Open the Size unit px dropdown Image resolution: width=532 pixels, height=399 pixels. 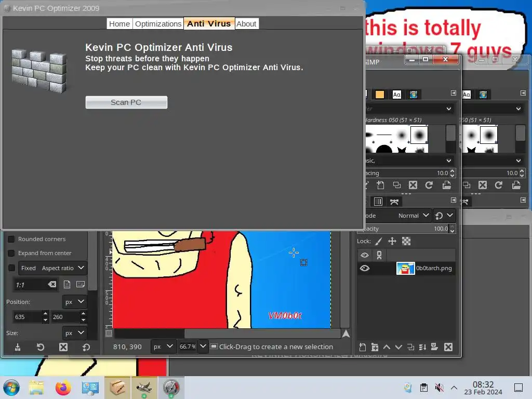click(x=75, y=333)
